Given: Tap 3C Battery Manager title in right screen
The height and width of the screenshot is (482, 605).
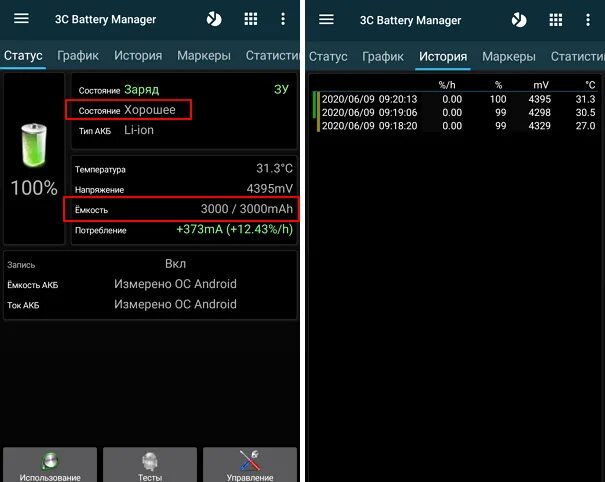Looking at the screenshot, I should tap(410, 20).
